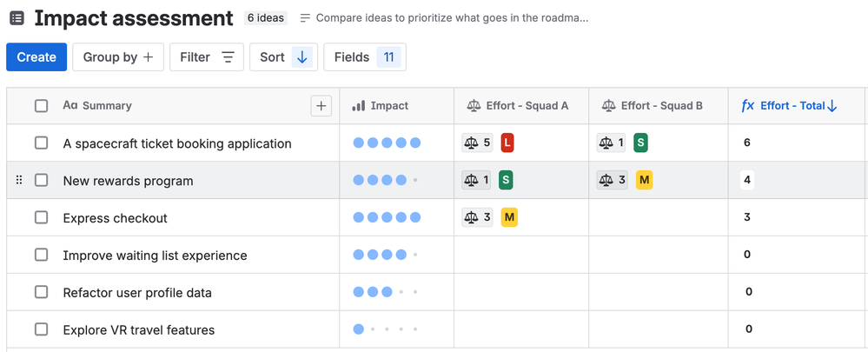Open the Improve waiting list experience idea
Image resolution: width=868 pixels, height=352 pixels.
[x=155, y=256]
